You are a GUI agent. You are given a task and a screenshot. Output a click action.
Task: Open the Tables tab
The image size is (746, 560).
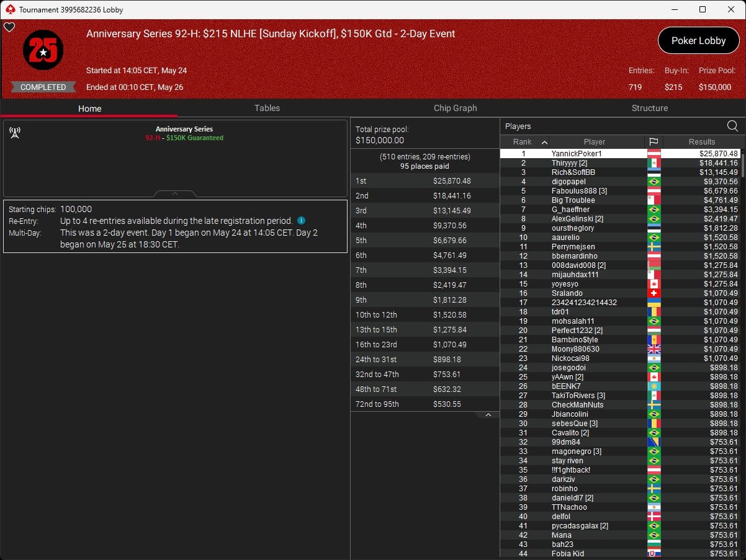pos(267,108)
